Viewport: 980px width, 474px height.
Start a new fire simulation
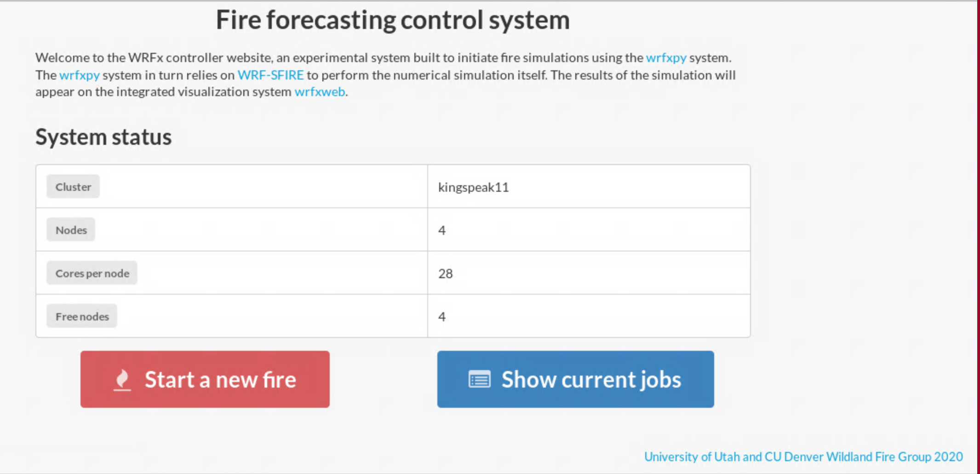[x=205, y=379]
